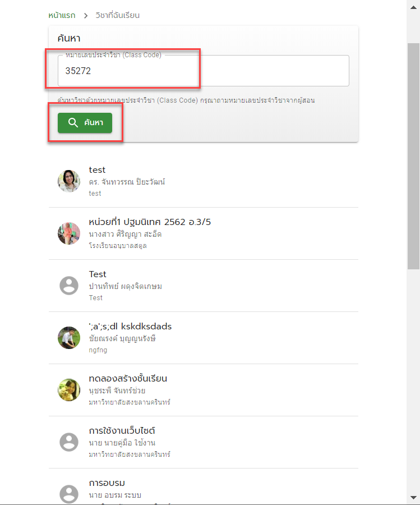Focus the Class Code input field

[x=204, y=71]
